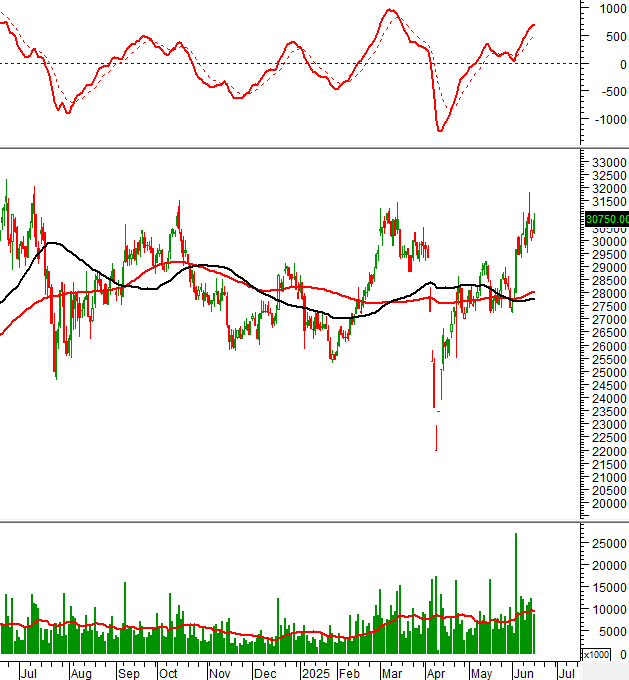
Task: Select the Feb label on the time axis
Action: pos(349,673)
